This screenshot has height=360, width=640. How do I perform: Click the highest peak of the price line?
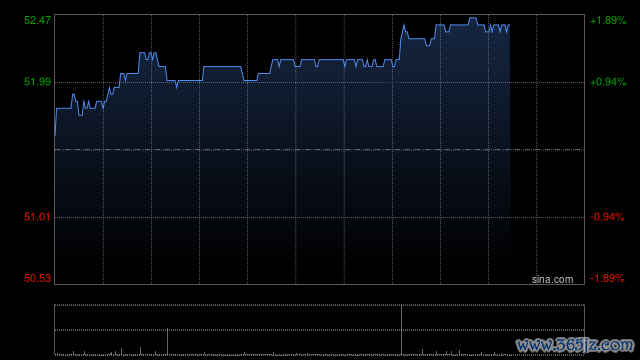473,18
